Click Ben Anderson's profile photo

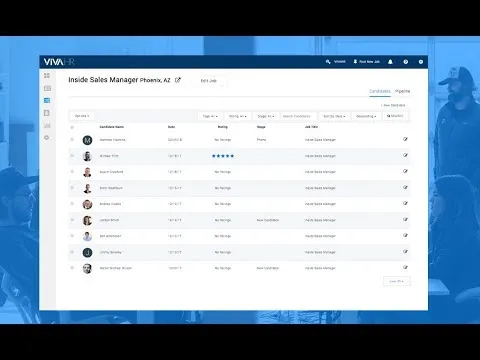click(x=87, y=236)
